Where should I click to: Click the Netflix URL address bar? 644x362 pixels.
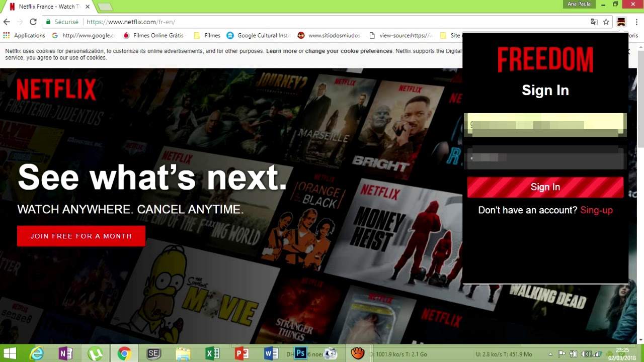click(x=302, y=22)
